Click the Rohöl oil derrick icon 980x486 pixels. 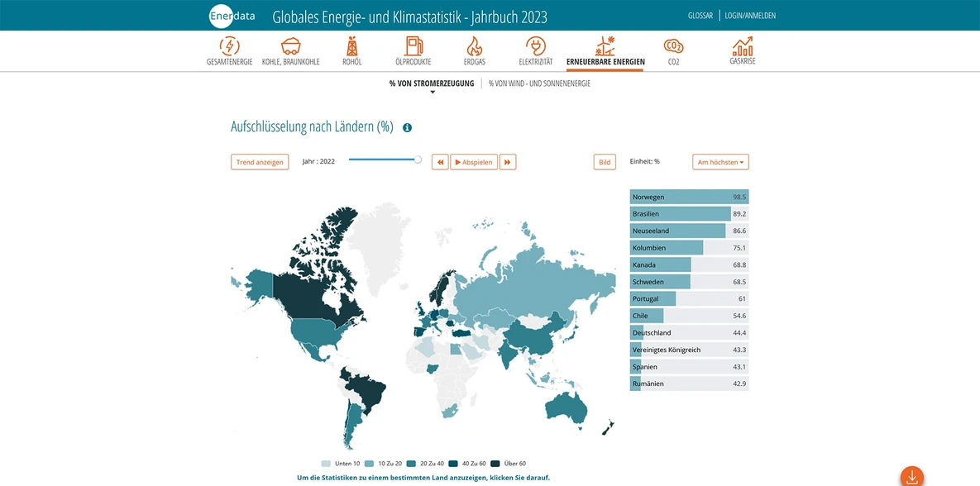(x=352, y=46)
